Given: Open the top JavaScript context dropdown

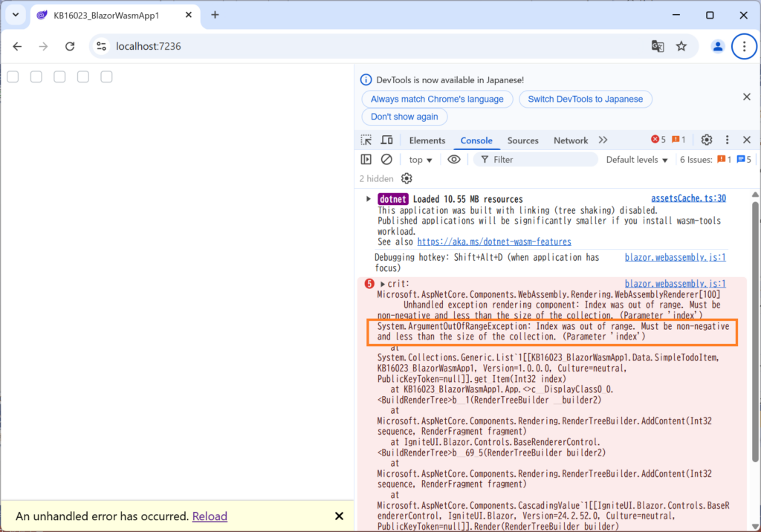Looking at the screenshot, I should tap(421, 160).
